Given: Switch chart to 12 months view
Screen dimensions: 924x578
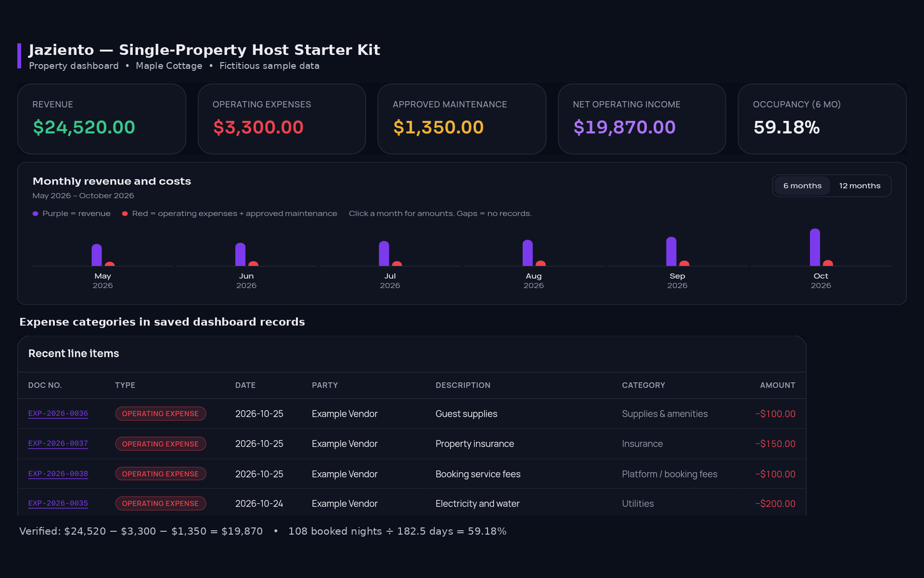Looking at the screenshot, I should [x=859, y=186].
